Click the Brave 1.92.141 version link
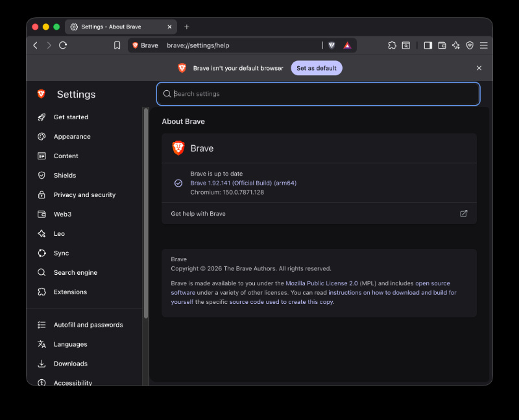The width and height of the screenshot is (519, 420). (x=243, y=183)
